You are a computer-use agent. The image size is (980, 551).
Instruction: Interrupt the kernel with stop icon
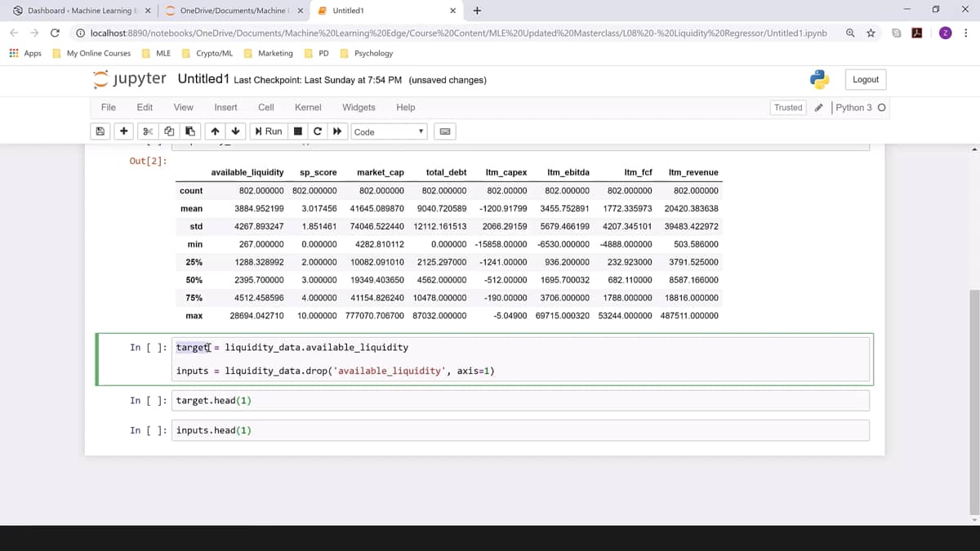[298, 131]
